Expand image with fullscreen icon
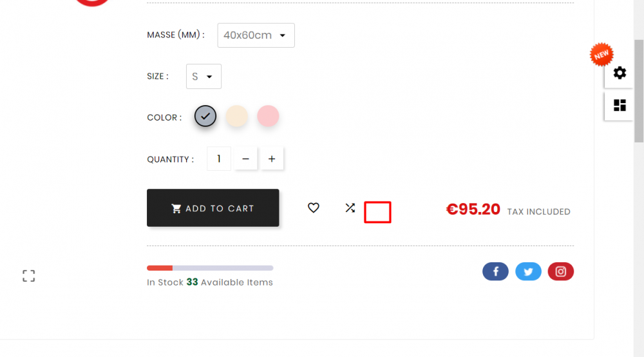 tap(29, 276)
